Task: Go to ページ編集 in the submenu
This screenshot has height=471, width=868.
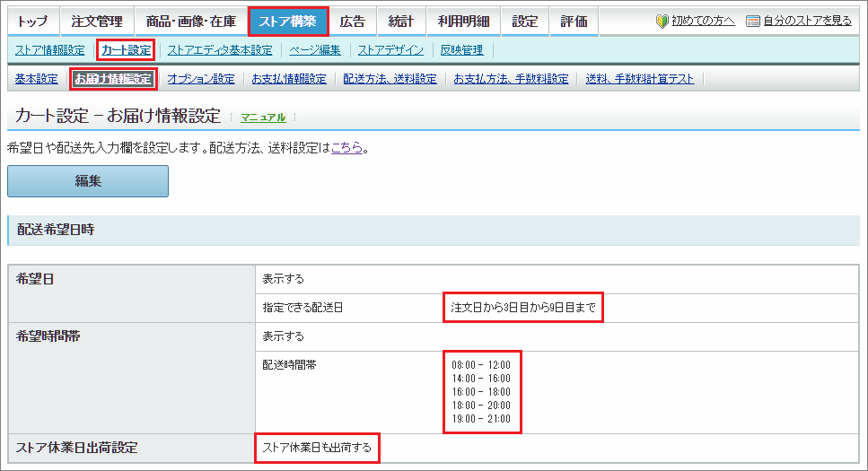Action: point(315,50)
